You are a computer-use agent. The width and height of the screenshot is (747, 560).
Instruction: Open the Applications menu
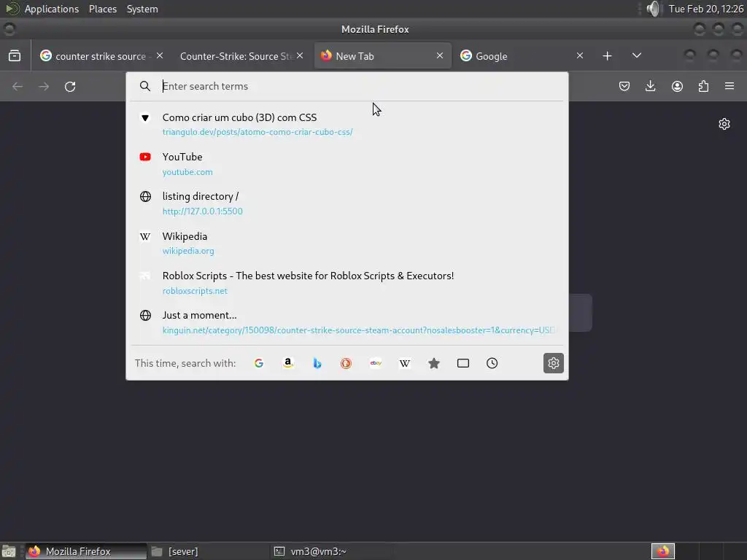[52, 9]
